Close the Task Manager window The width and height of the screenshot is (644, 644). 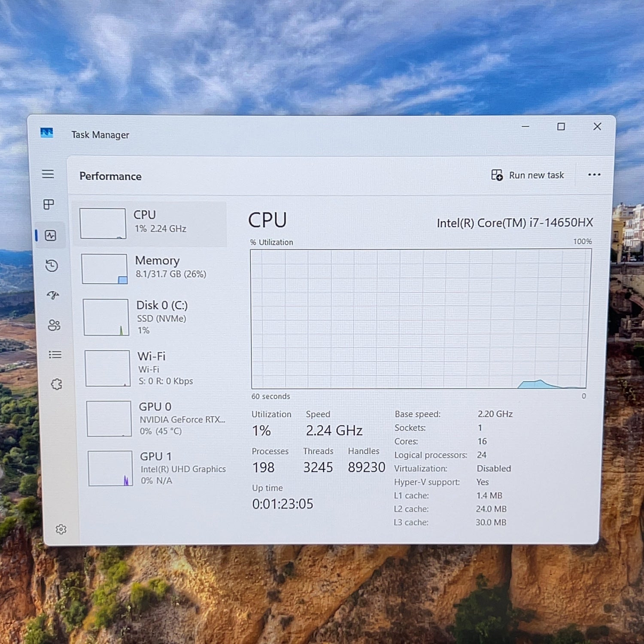(597, 126)
